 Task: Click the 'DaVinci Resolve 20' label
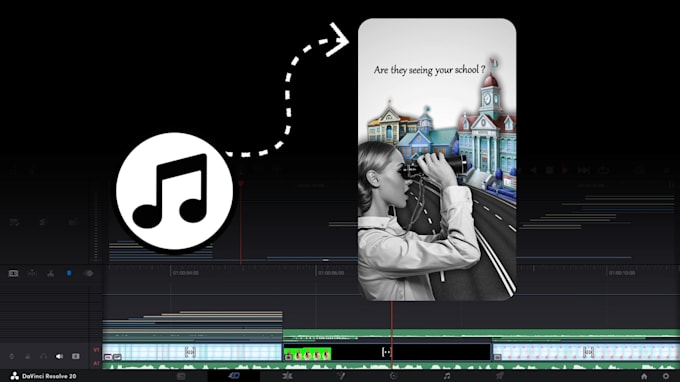[49, 376]
